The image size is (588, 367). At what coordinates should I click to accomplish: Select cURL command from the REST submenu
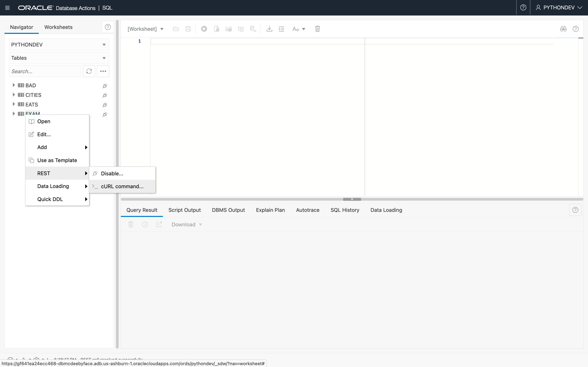pos(122,186)
